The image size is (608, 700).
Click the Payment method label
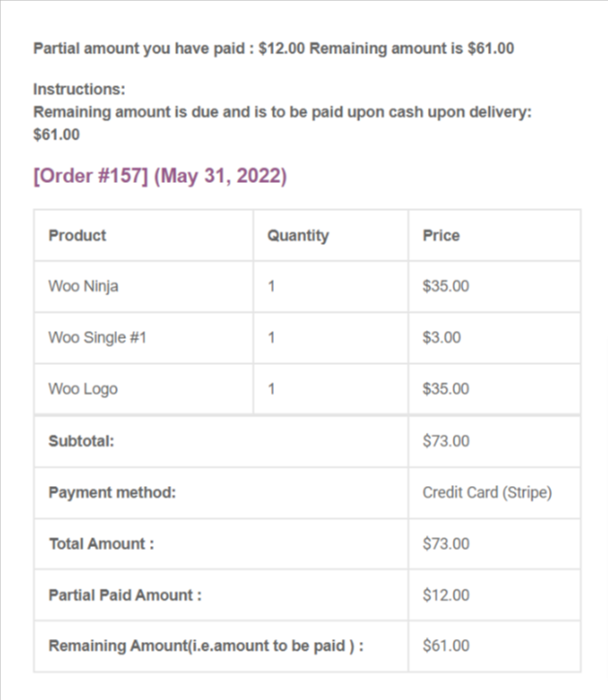pos(112,493)
